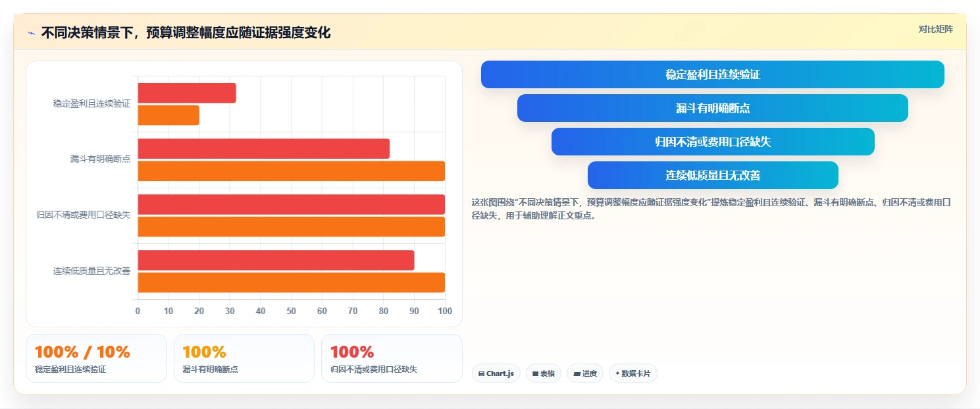
Task: Open the 100% / 10% stat card
Action: click(96, 358)
